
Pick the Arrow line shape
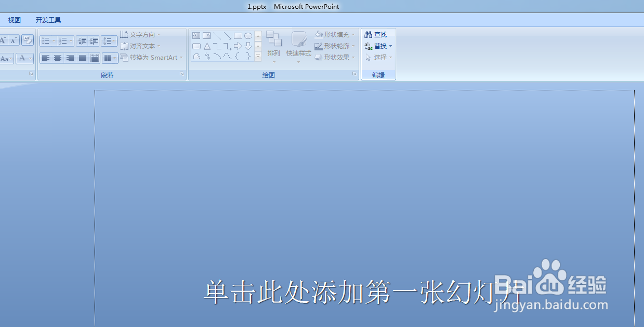(228, 36)
